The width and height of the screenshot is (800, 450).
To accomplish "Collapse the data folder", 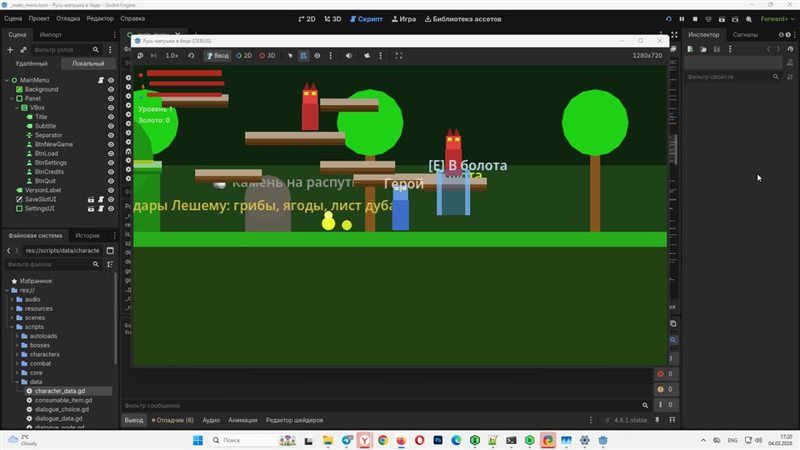I will pyautogui.click(x=17, y=382).
